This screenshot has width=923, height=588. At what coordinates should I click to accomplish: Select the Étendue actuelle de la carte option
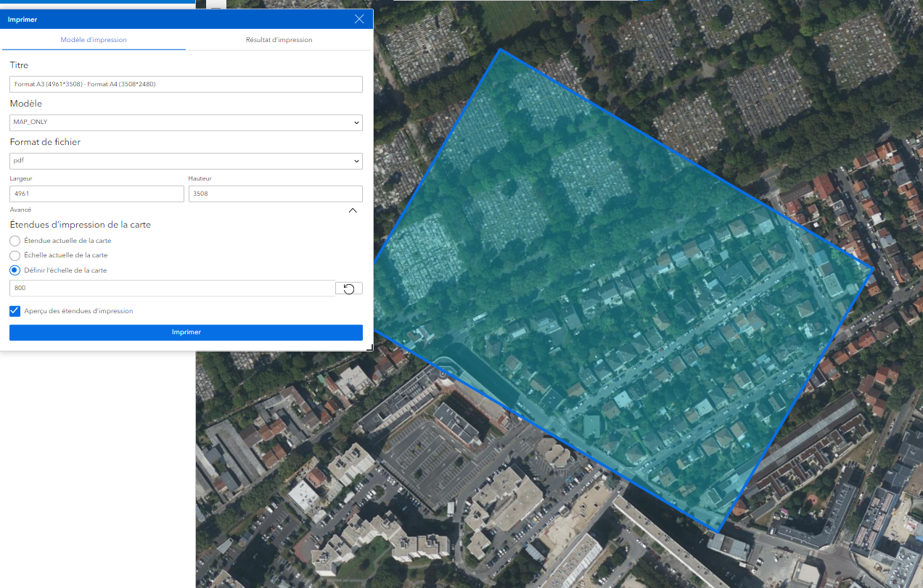click(15, 241)
